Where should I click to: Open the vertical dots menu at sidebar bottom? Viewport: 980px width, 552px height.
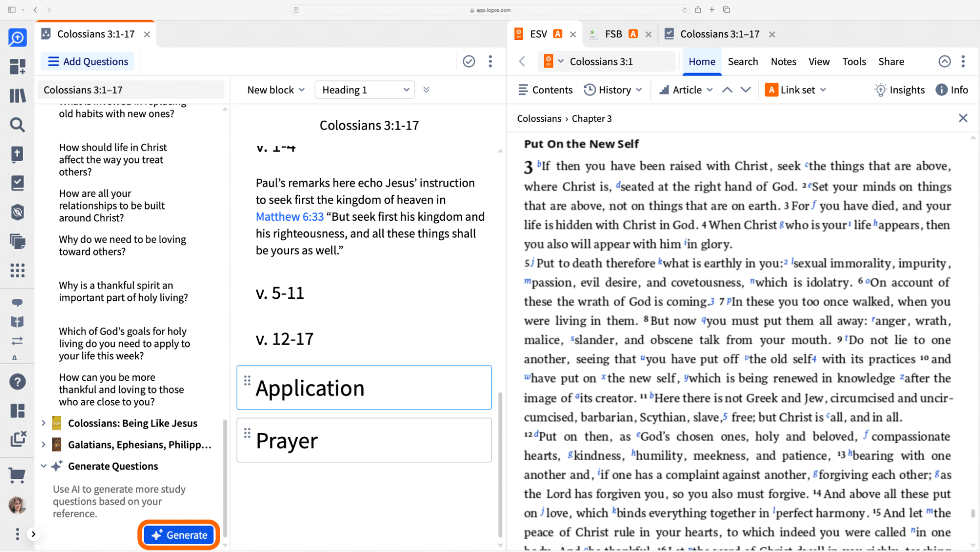point(18,534)
